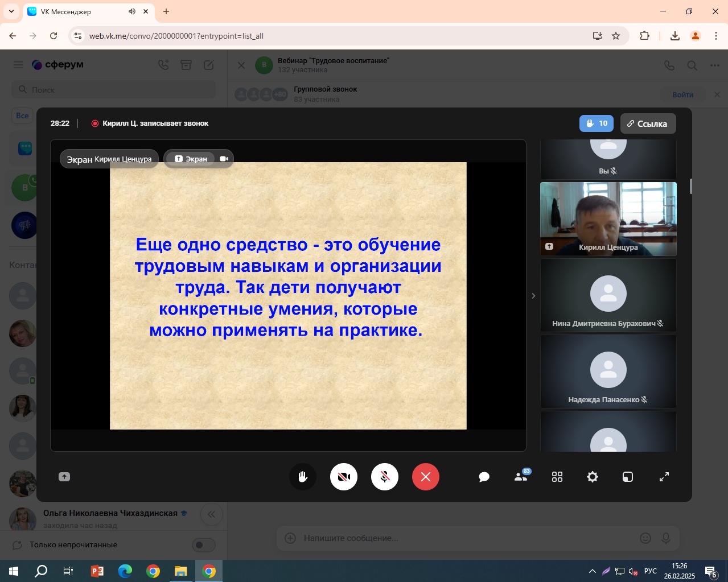The width and height of the screenshot is (728, 582).
Task: Unmute the microphone
Action: point(385,477)
